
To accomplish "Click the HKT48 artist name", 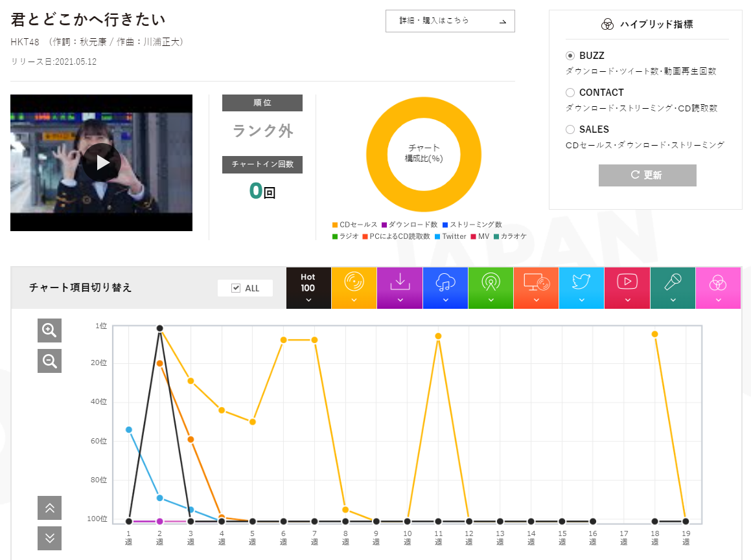I will pos(25,42).
